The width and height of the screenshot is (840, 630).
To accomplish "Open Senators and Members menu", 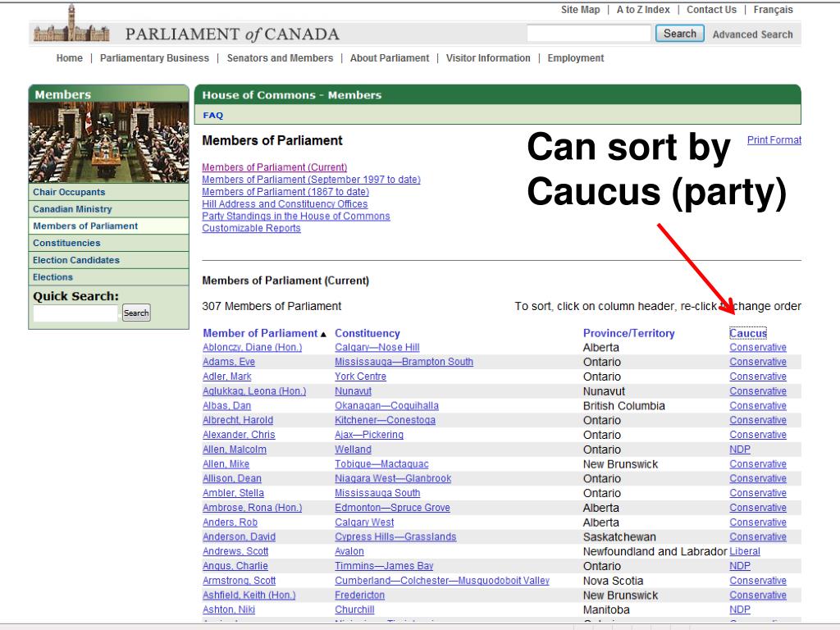I will pos(280,58).
